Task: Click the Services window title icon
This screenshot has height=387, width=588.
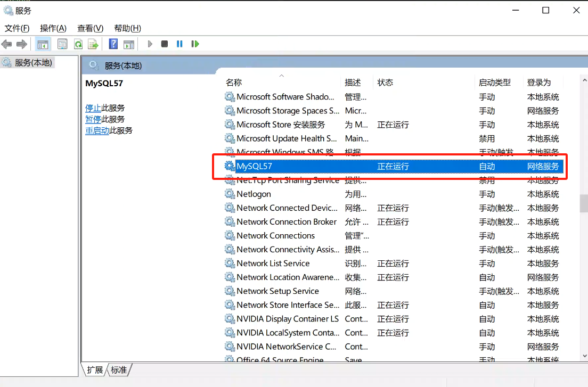Action: (8, 11)
